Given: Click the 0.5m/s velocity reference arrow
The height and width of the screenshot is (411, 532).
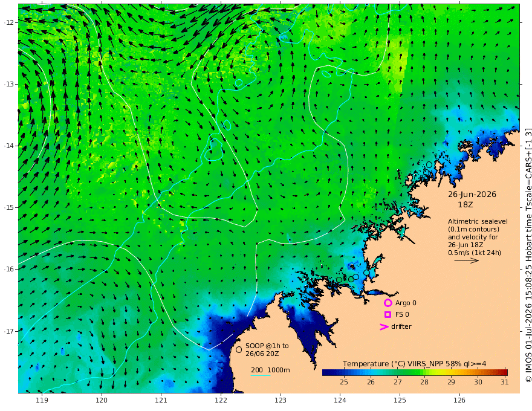Looking at the screenshot, I should (467, 261).
